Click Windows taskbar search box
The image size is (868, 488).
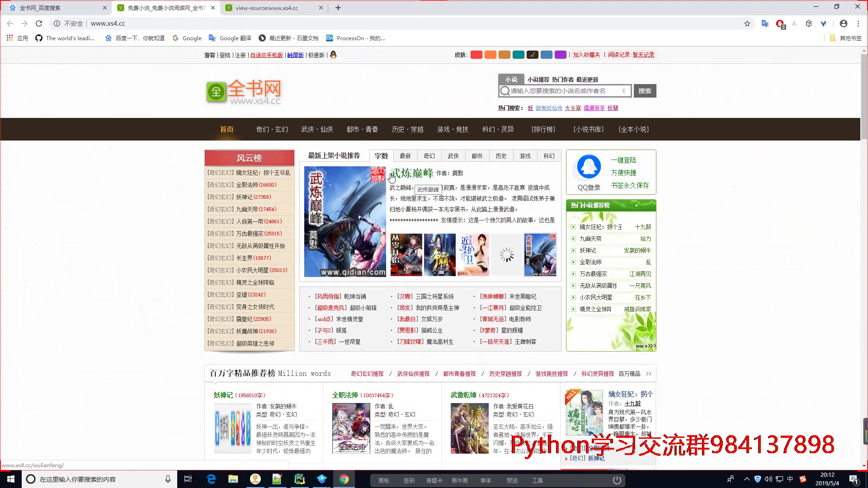pos(99,479)
